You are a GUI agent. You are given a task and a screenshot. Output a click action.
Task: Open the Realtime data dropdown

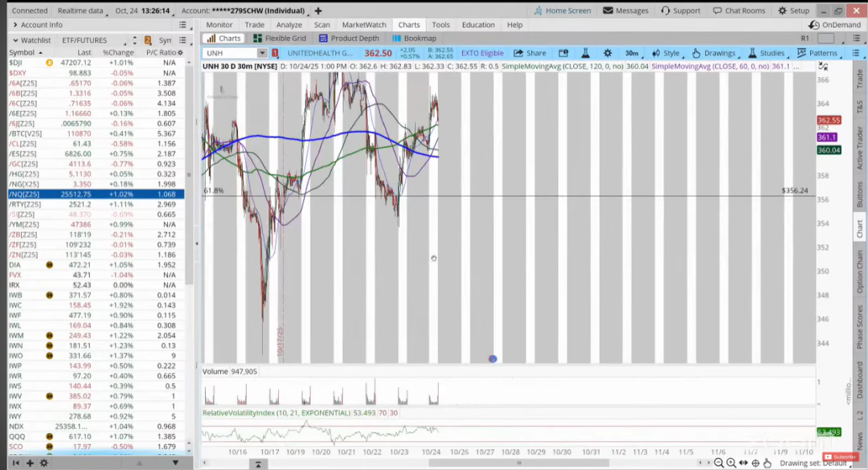[x=81, y=10]
